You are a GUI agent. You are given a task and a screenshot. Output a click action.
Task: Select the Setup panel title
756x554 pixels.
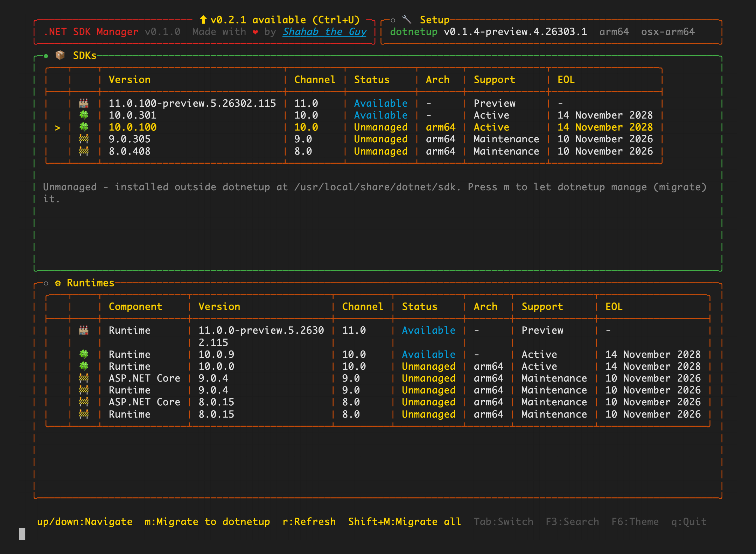(435, 20)
